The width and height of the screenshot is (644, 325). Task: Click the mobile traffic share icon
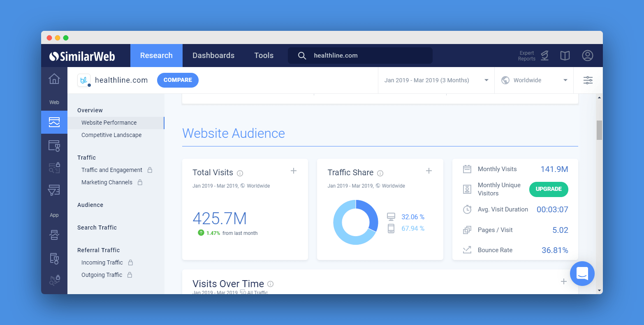[x=391, y=228]
